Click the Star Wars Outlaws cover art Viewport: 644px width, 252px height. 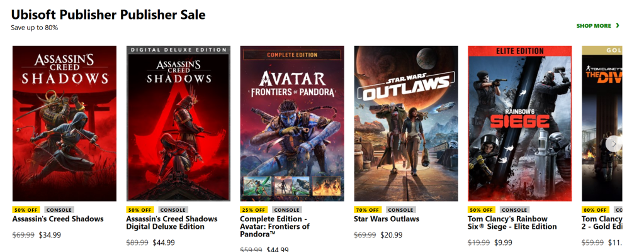(x=406, y=123)
